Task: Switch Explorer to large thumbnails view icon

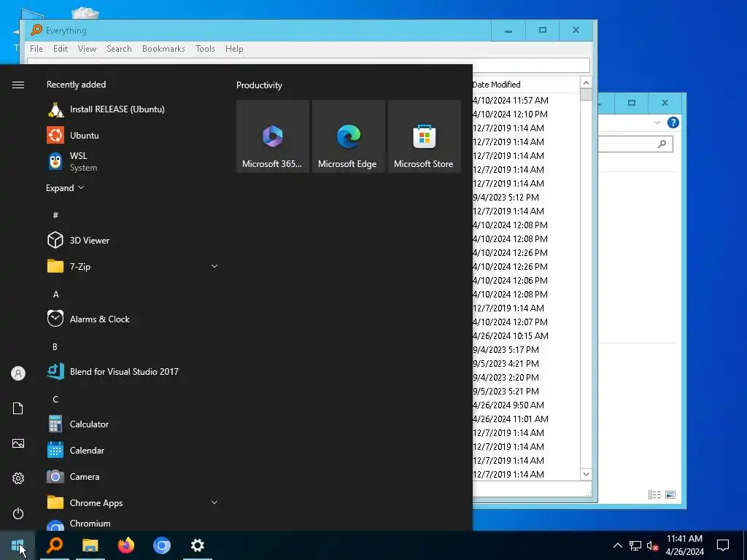Action: [670, 495]
